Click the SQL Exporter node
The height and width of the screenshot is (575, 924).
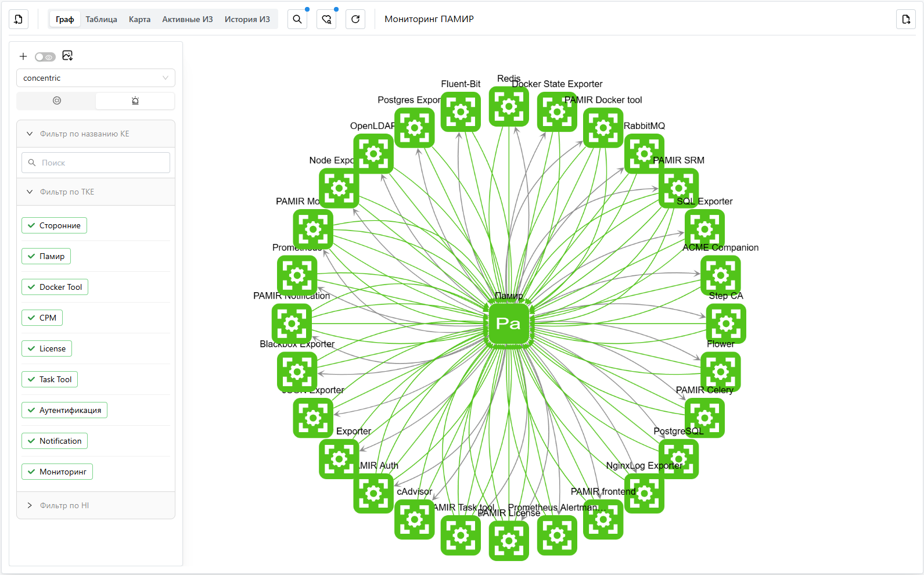pos(704,229)
